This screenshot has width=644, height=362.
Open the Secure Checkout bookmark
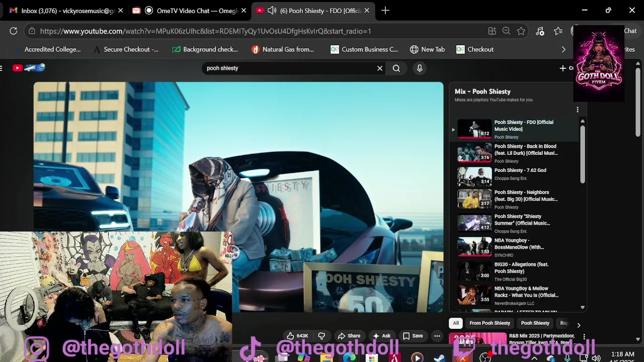(126, 49)
